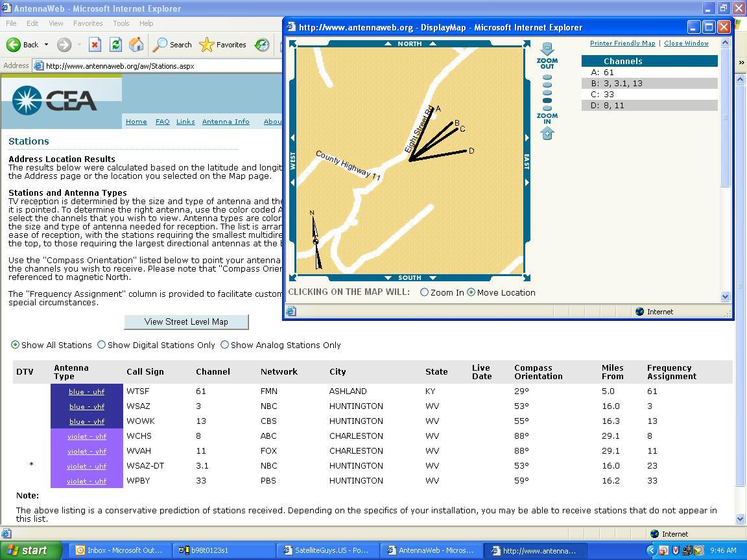
Task: Pan the map north arrow
Action: (388, 43)
